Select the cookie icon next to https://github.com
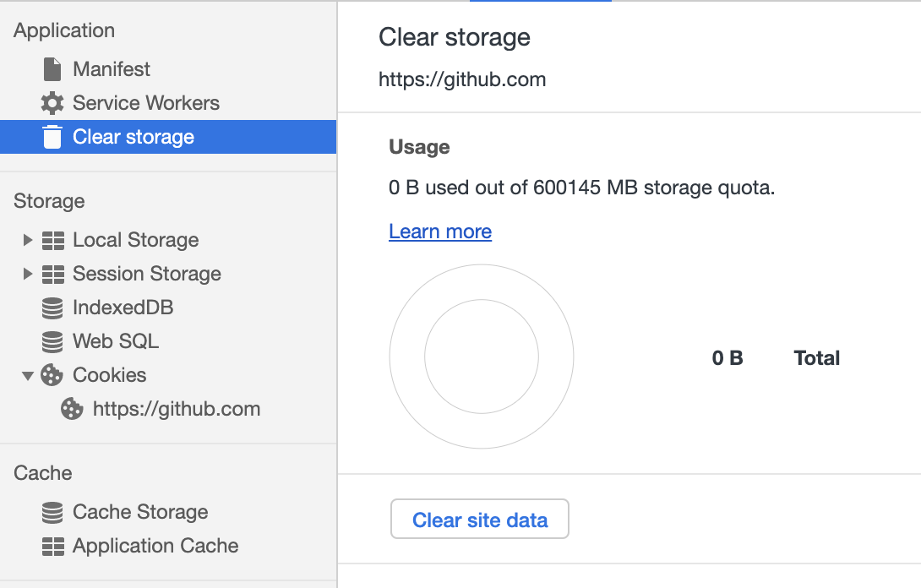 (72, 409)
